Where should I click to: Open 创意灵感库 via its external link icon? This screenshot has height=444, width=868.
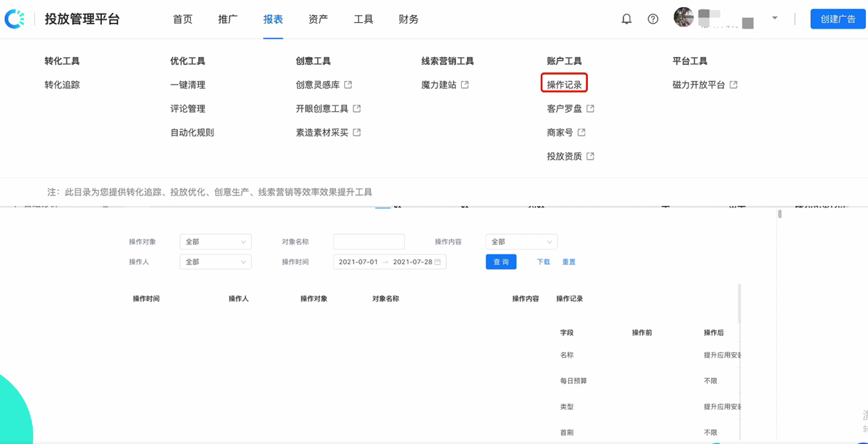[348, 83]
